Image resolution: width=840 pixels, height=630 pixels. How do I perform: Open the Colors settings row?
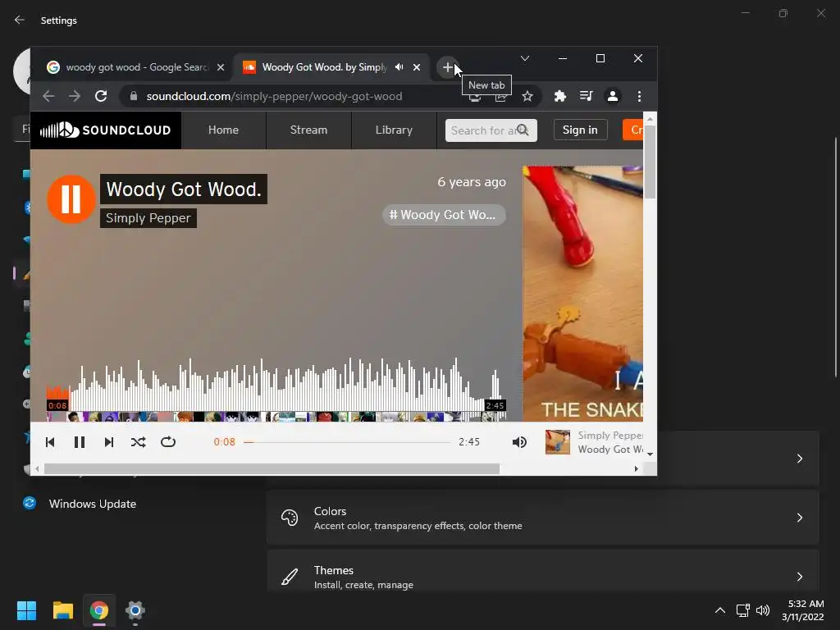pos(543,518)
